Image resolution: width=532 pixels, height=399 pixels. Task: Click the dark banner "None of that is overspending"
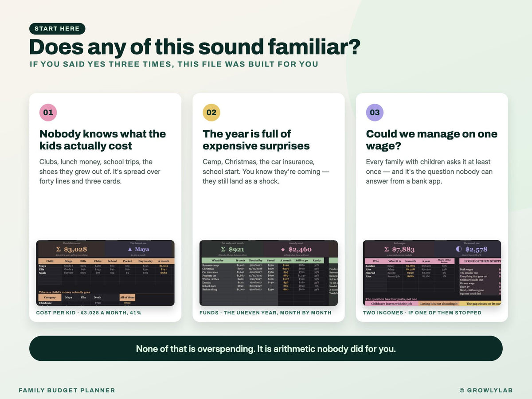tap(266, 348)
